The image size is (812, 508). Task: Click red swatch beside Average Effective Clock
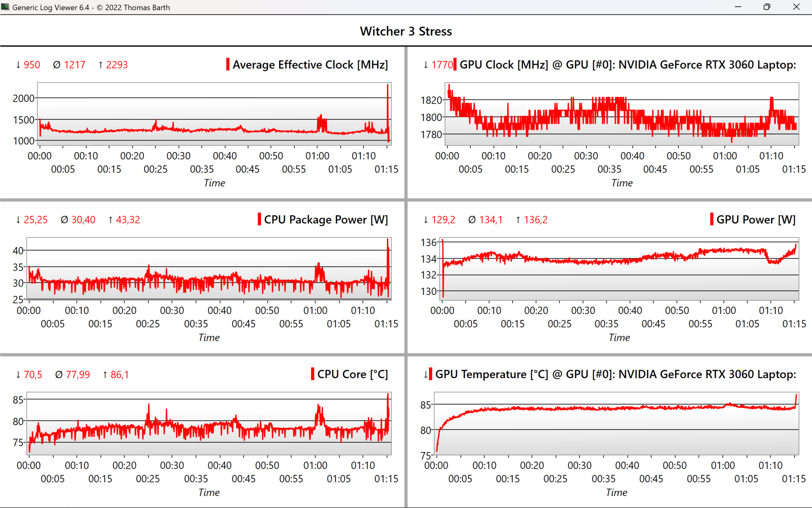pyautogui.click(x=228, y=64)
